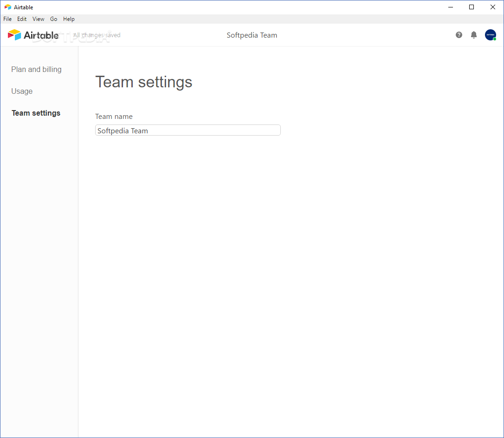Click the Team settings page heading
Image resolution: width=504 pixels, height=438 pixels.
point(144,82)
